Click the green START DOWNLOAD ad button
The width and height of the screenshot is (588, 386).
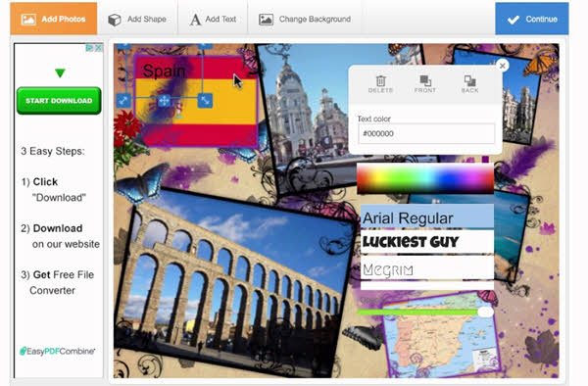click(x=59, y=101)
